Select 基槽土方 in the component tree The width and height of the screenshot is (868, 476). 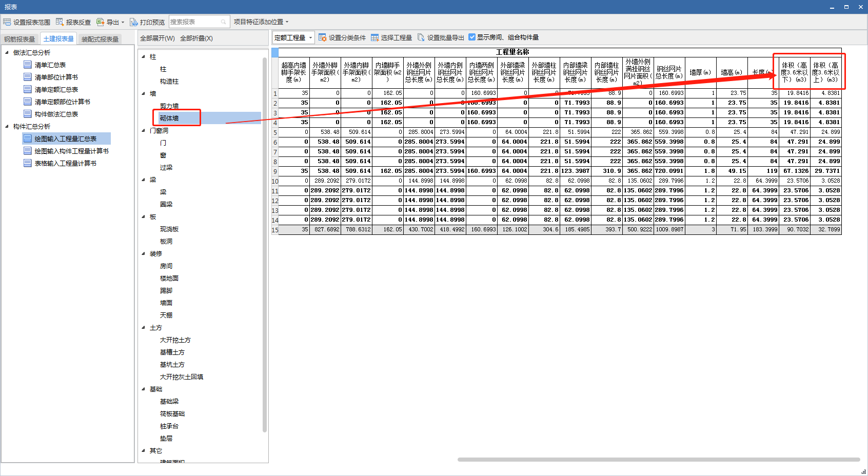coord(172,352)
